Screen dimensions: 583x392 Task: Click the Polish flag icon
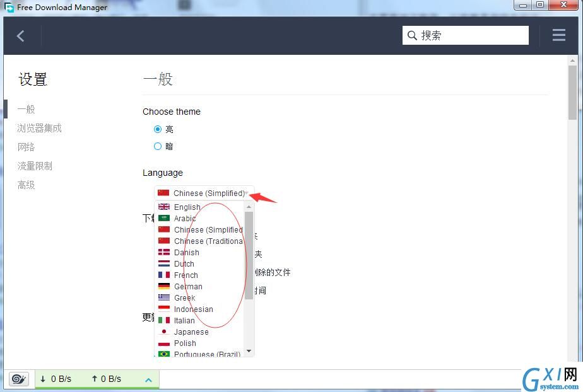tap(163, 343)
